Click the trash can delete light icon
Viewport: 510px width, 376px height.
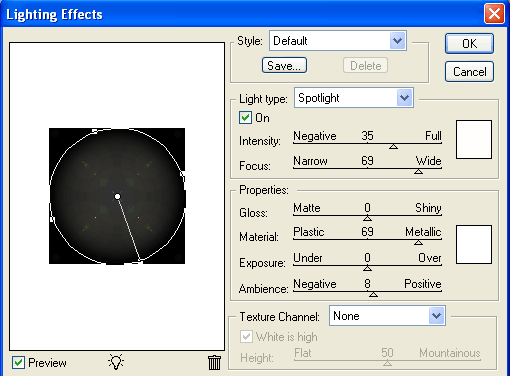[214, 363]
